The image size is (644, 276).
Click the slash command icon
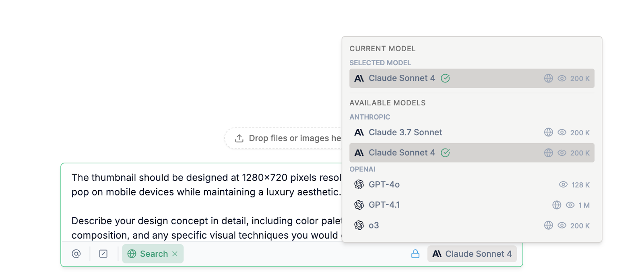click(103, 253)
